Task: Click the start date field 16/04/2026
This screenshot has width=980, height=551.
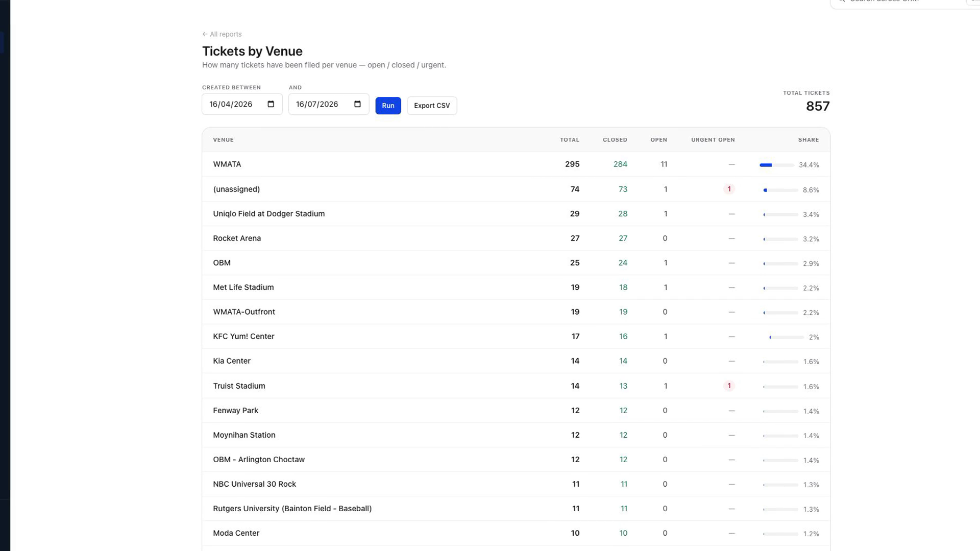Action: pos(242,104)
